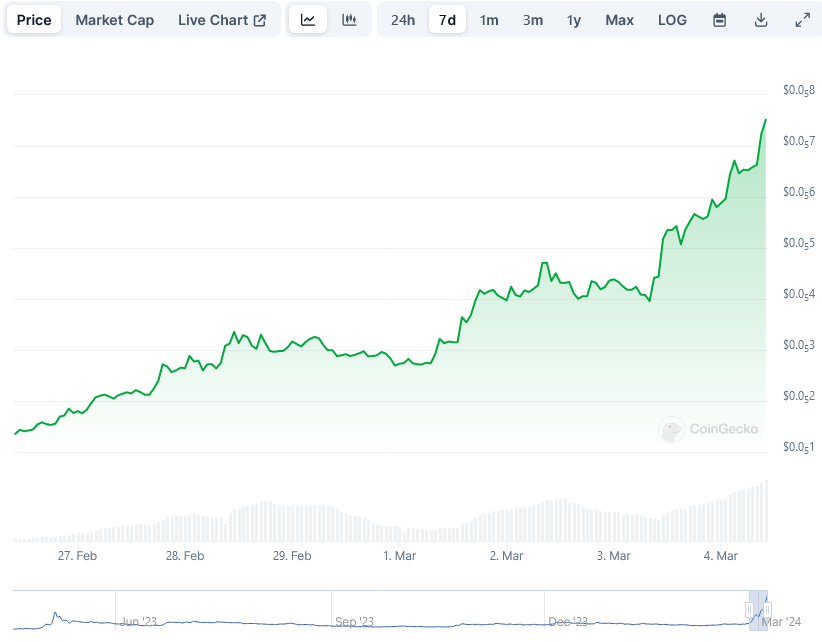Choose the 1m time range
Viewport: 822px width, 642px height.
point(489,20)
